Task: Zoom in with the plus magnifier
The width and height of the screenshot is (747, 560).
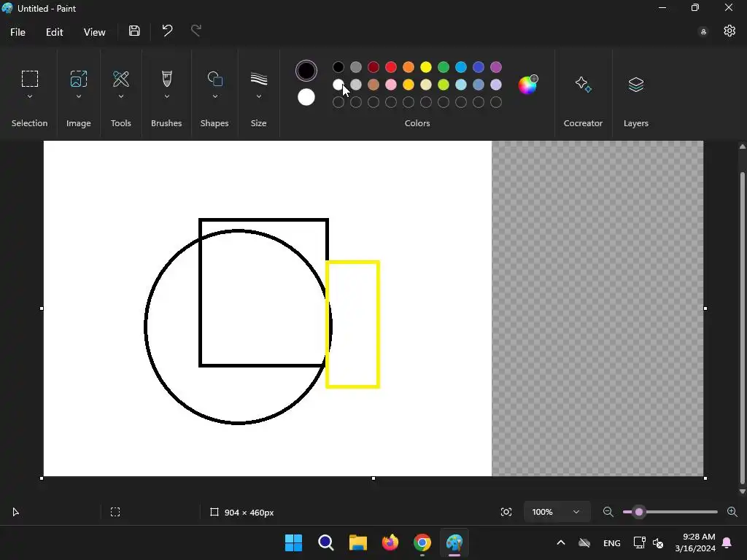Action: pos(732,512)
